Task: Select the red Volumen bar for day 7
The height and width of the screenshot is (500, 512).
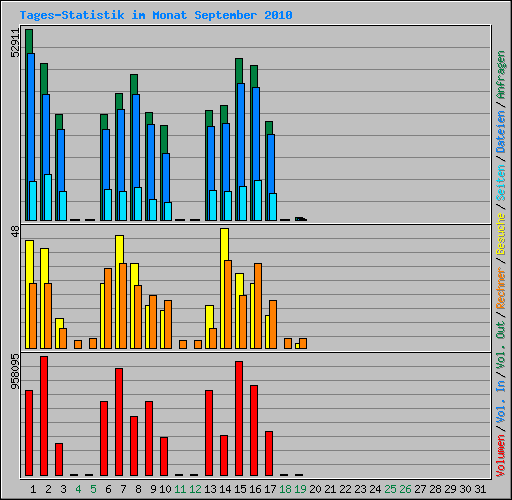Action: pyautogui.click(x=119, y=422)
